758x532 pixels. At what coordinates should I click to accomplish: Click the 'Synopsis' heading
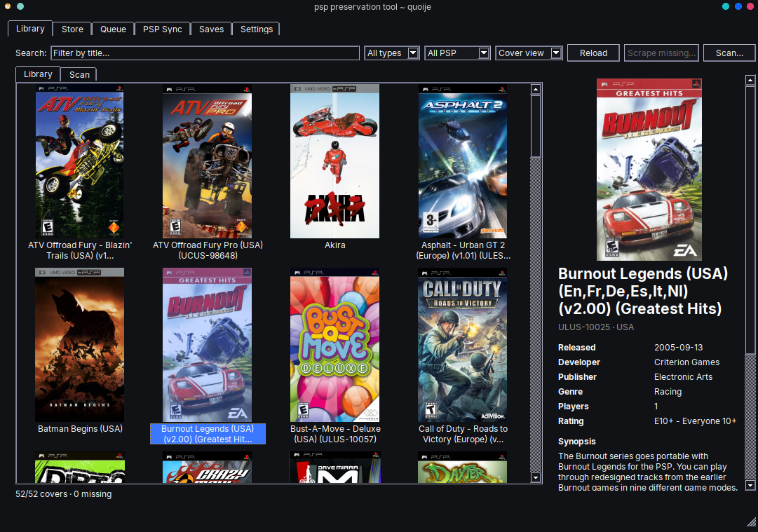click(x=576, y=441)
